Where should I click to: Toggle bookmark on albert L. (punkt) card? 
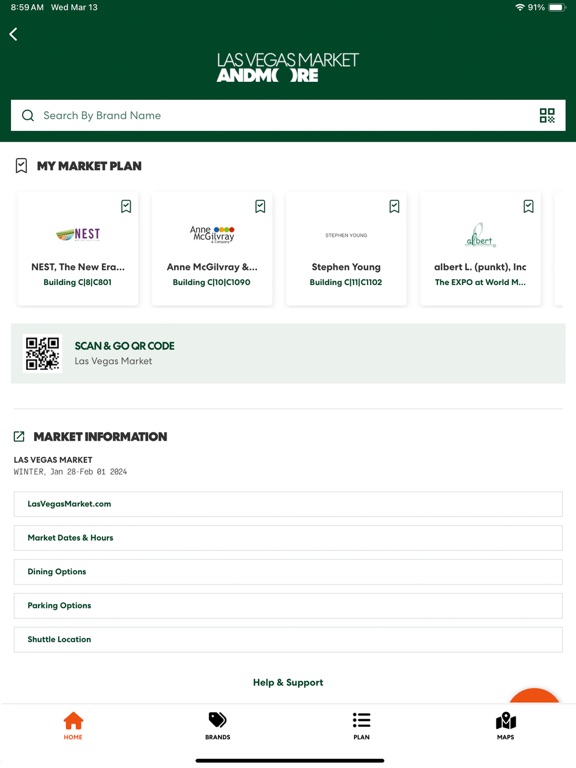(528, 206)
